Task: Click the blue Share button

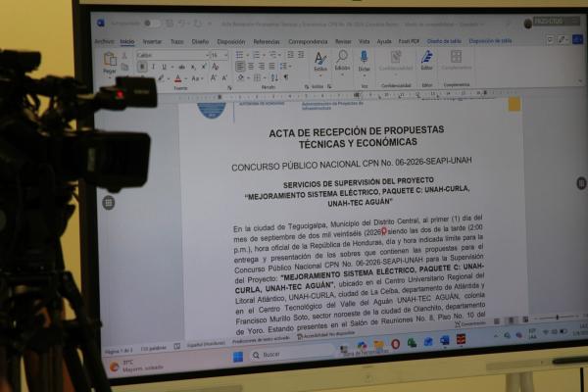Action: (578, 39)
